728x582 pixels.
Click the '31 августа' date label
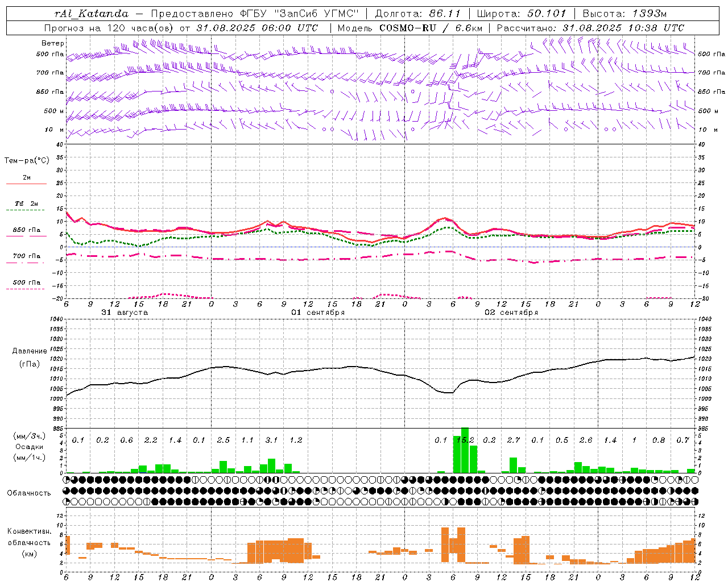pyautogui.click(x=125, y=313)
